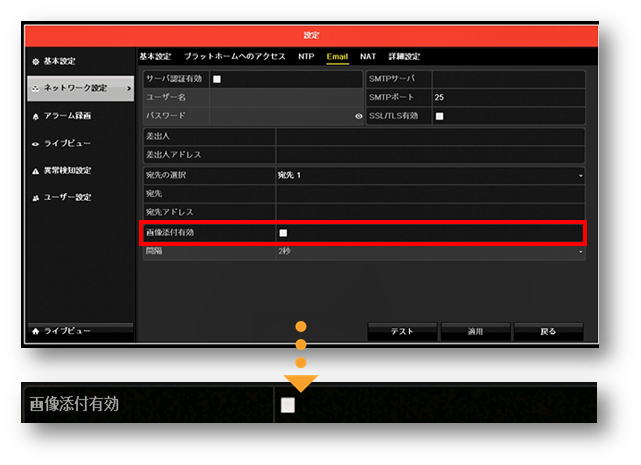
Task: Click the SMTPポート field showing 25
Action: tap(508, 97)
